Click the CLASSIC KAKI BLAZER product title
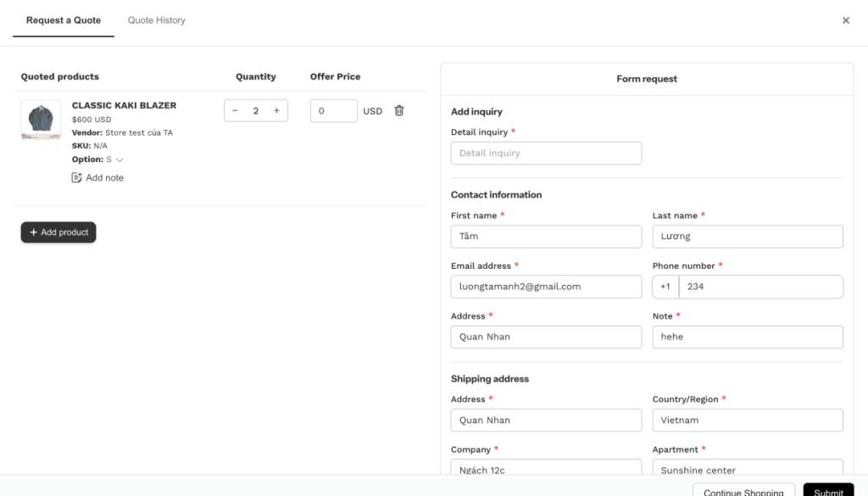Viewport: 868px width, 496px height. coord(124,105)
